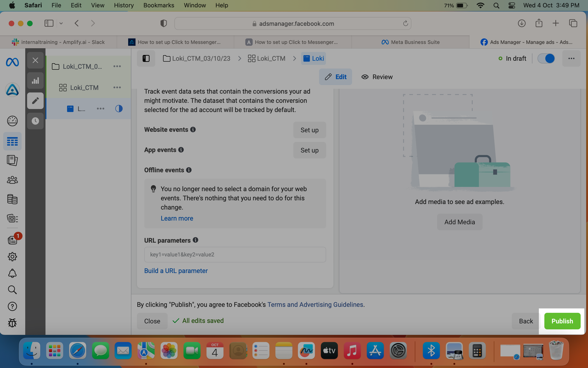Toggle the side panel layout icon
Image resolution: width=588 pixels, height=368 pixels.
146,58
